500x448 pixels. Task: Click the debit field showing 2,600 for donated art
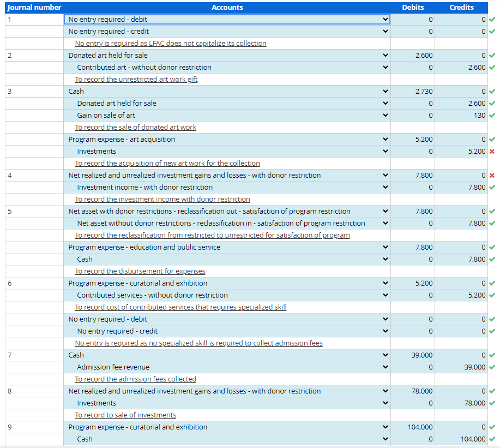pyautogui.click(x=413, y=56)
